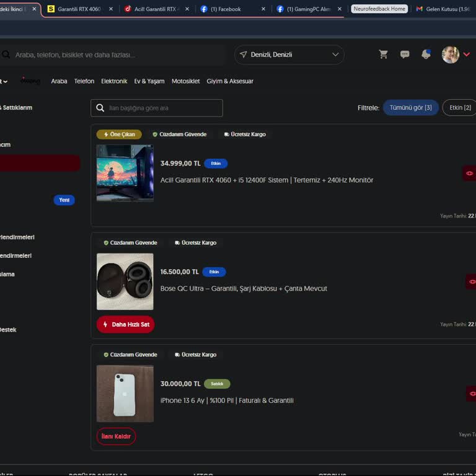Click the Gmail favicon on Gelen Kutusu tab
The image size is (476, 476).
click(420, 9)
